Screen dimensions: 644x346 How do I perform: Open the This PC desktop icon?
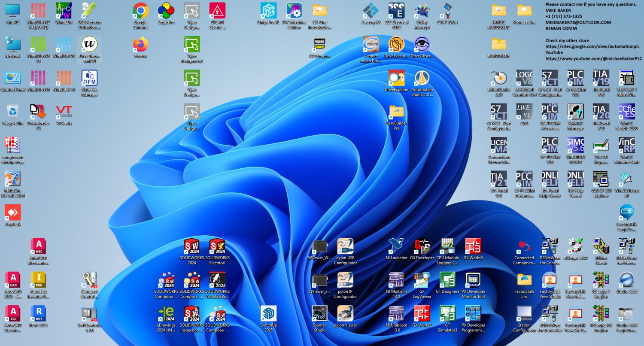pyautogui.click(x=13, y=13)
